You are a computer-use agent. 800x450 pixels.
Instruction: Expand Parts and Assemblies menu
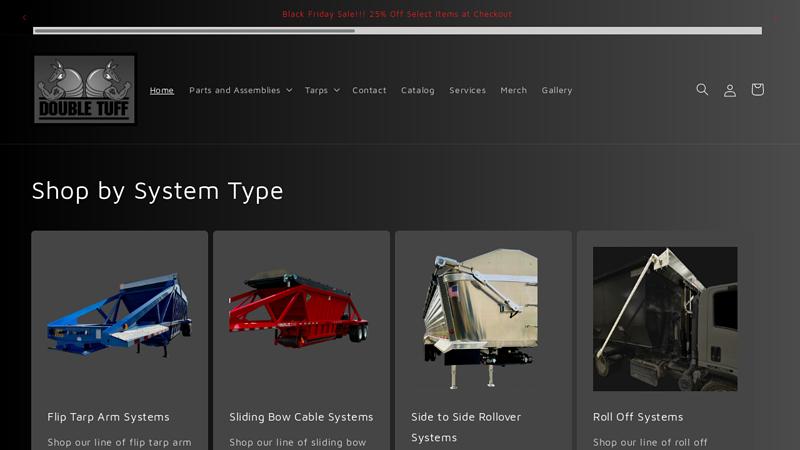(240, 90)
